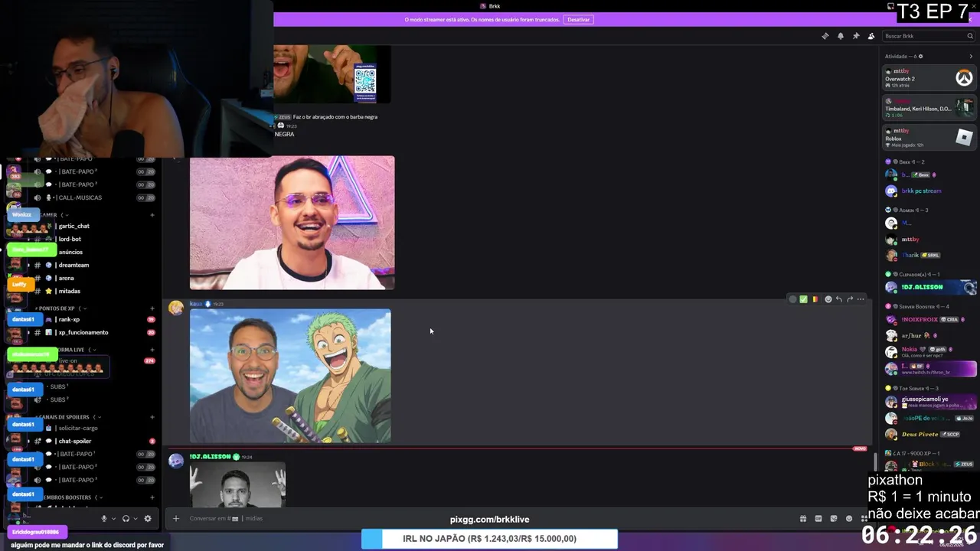Open !DJ.ALISSON author name in chat
The height and width of the screenshot is (551, 980).
point(210,457)
